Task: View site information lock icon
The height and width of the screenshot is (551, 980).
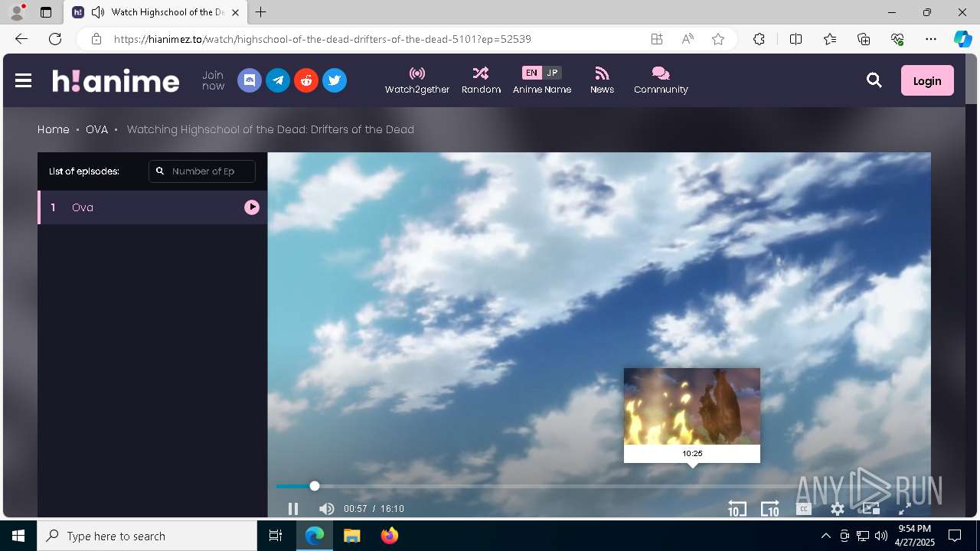Action: pos(96,39)
